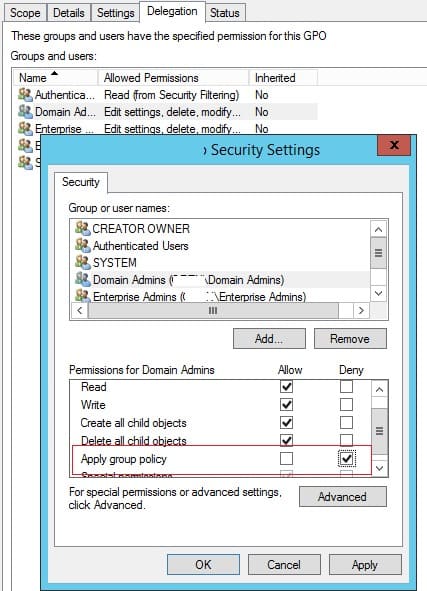The height and width of the screenshot is (591, 427).
Task: Click the Authentica... group icon in Delegation list
Action: [x=25, y=95]
